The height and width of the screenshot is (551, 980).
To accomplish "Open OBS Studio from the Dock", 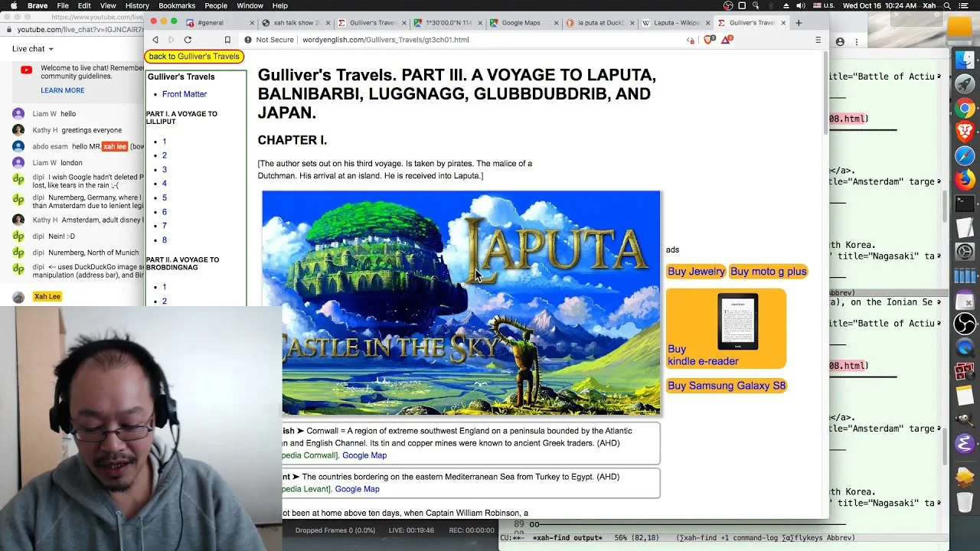I will click(965, 324).
